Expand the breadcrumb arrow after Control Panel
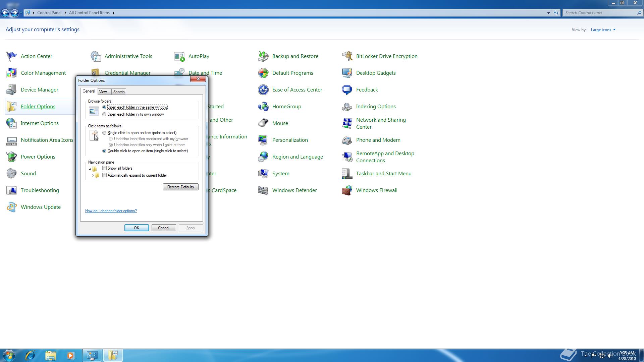The height and width of the screenshot is (362, 644). [65, 13]
